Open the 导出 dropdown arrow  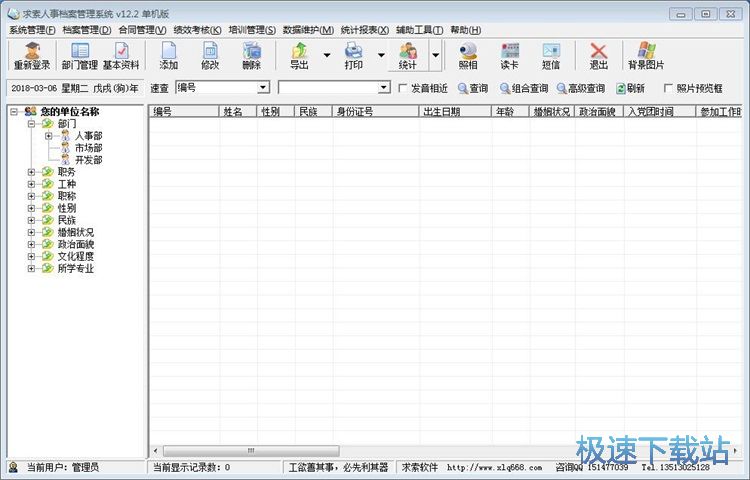[327, 55]
